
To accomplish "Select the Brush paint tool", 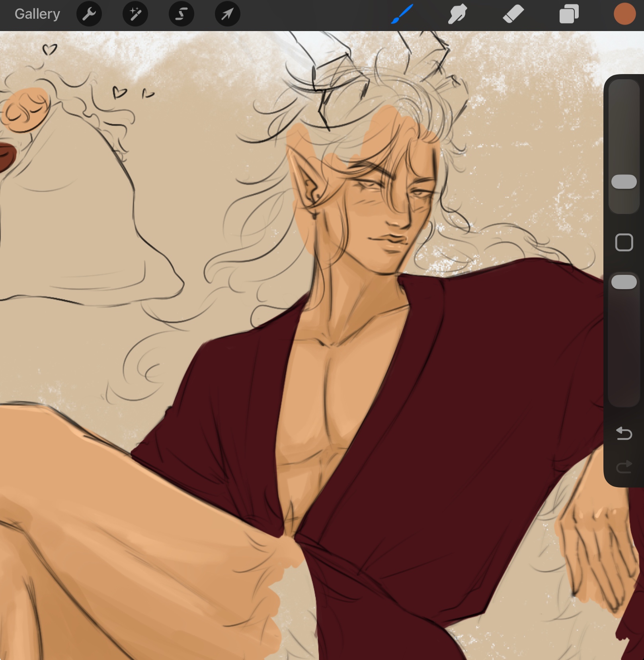I will point(402,14).
